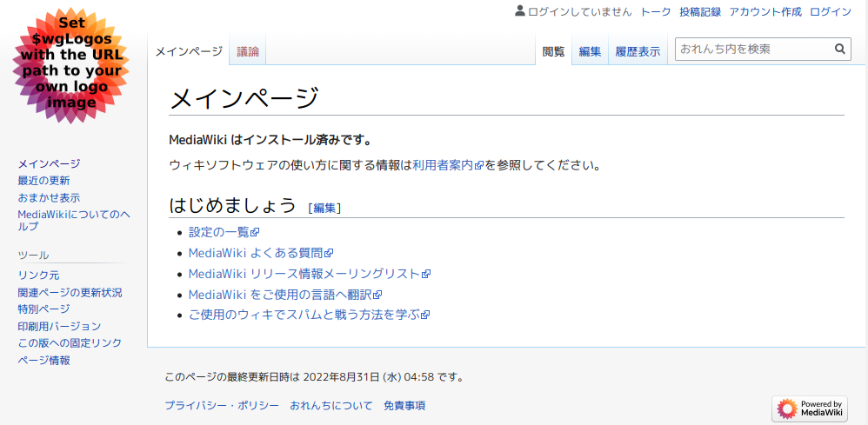Image resolution: width=868 pixels, height=425 pixels.
Task: Open おまかせ表示 random page
Action: (49, 198)
